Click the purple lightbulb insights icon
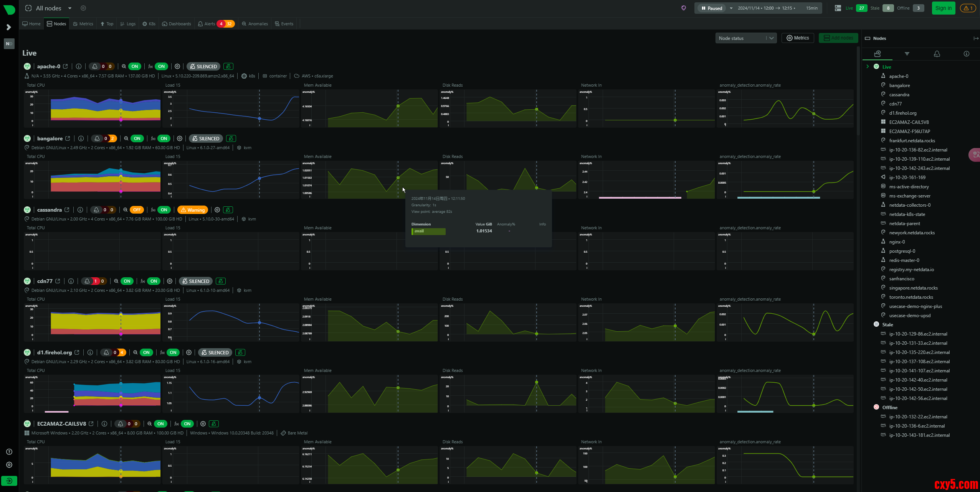Image resolution: width=980 pixels, height=492 pixels. pos(684,8)
